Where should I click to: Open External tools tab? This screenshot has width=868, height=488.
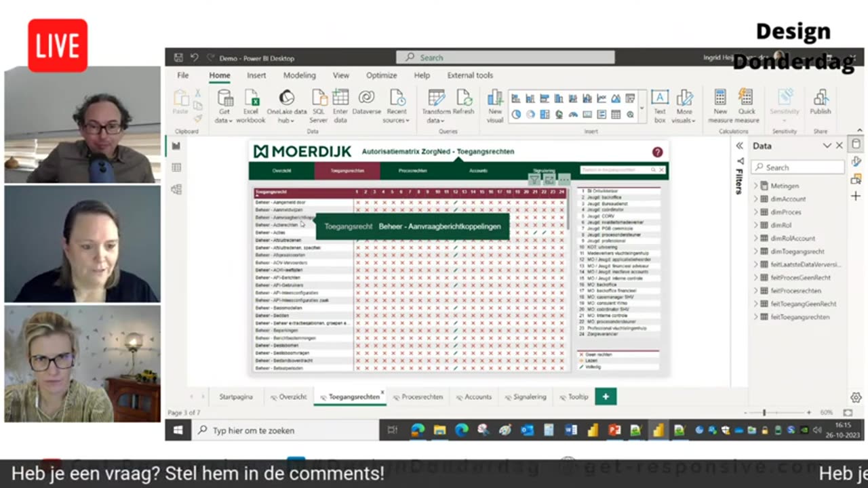(x=470, y=75)
